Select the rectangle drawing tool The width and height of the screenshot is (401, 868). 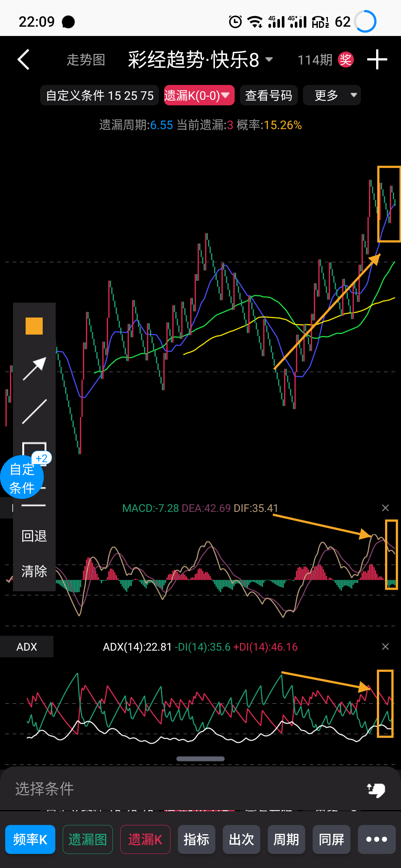pos(35,448)
